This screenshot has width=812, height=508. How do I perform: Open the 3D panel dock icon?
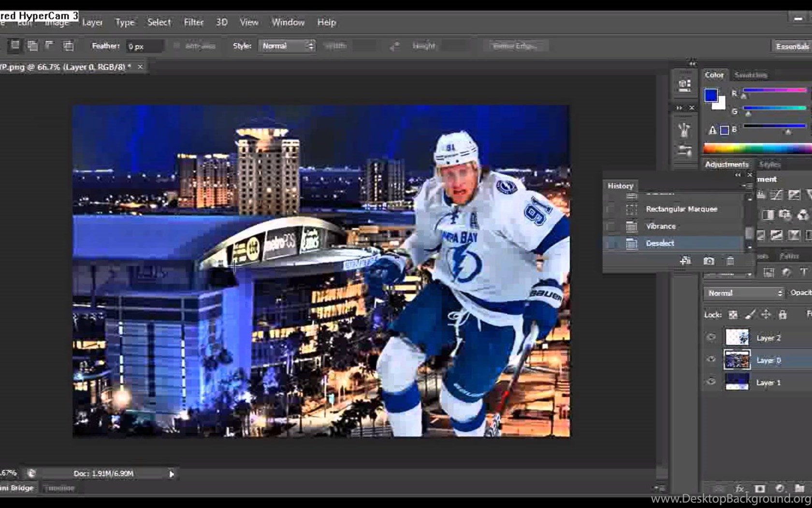[684, 85]
